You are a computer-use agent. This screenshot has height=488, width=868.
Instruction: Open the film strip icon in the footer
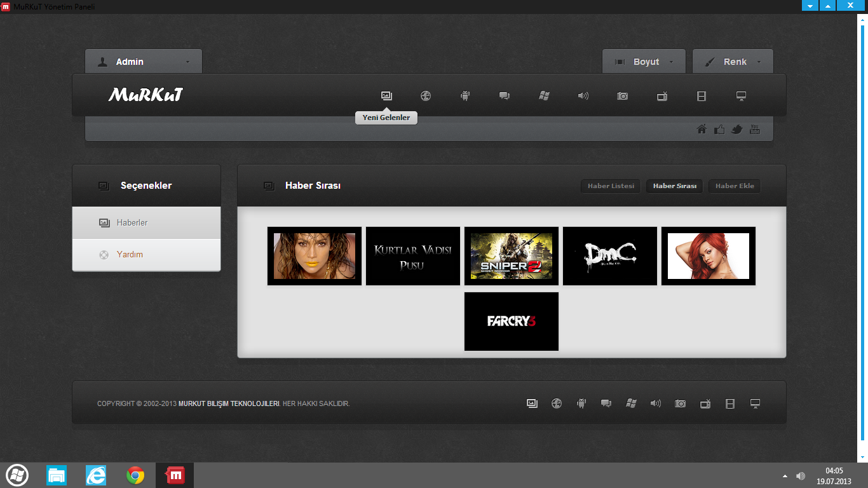(730, 403)
